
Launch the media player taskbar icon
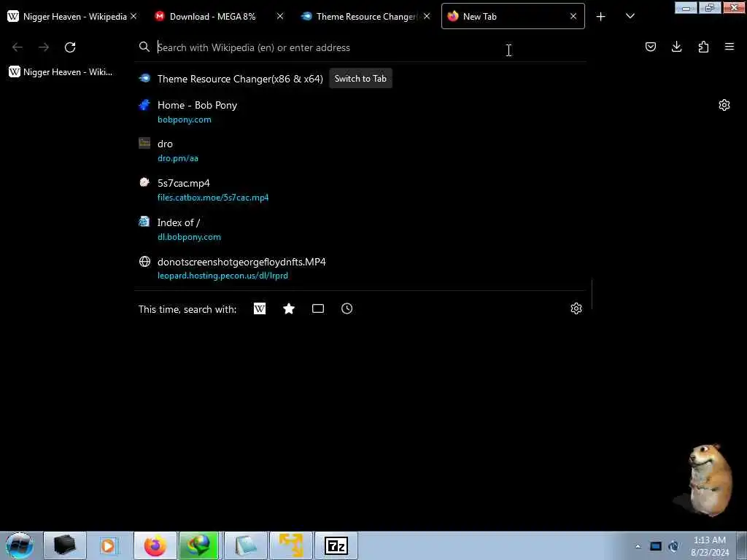109,545
